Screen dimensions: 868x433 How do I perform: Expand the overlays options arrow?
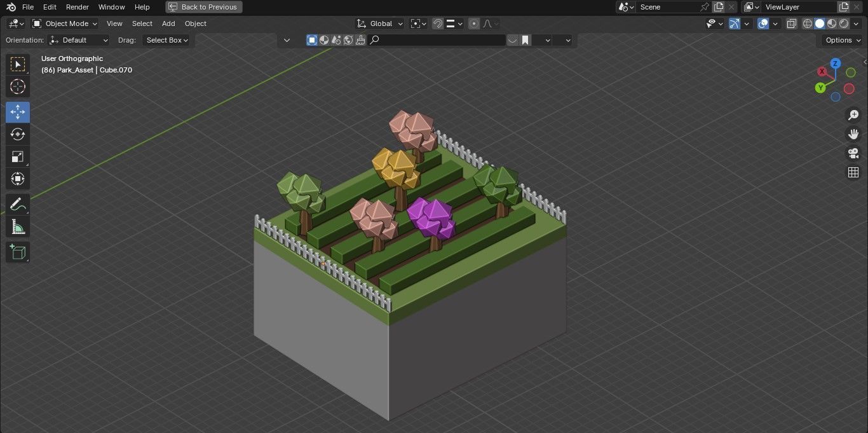(775, 24)
